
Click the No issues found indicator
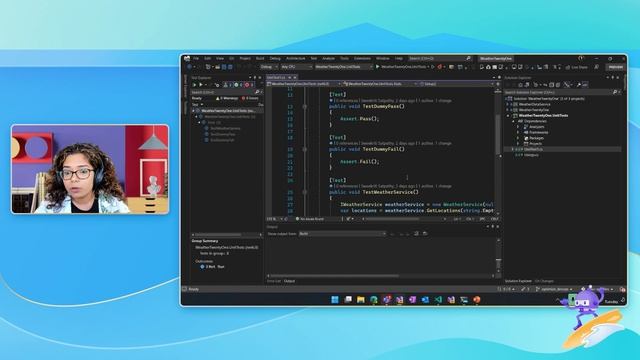pyautogui.click(x=309, y=219)
